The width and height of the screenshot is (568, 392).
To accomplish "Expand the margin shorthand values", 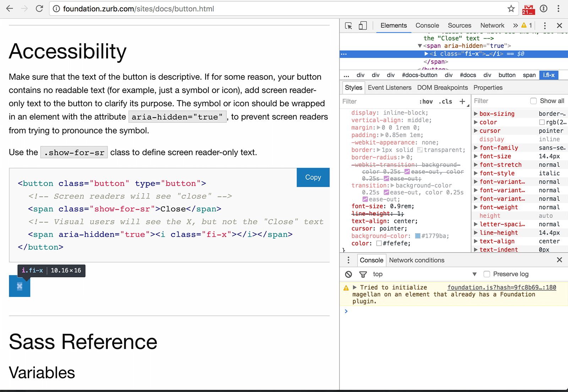I will (379, 127).
